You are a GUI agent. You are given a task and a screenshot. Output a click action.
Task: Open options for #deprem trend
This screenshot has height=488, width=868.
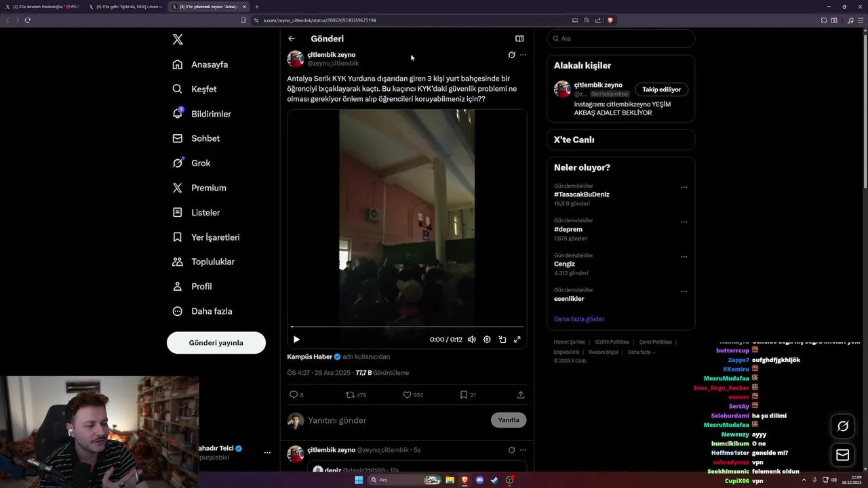[x=684, y=222]
